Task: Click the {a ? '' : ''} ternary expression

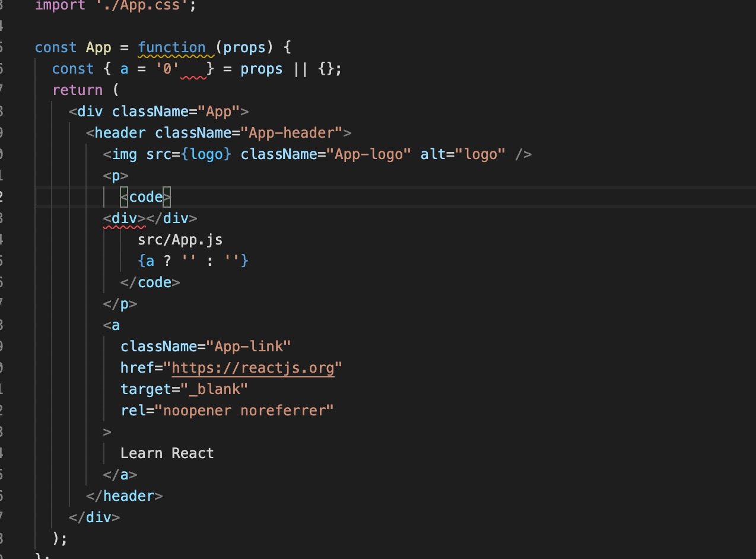Action: point(193,261)
